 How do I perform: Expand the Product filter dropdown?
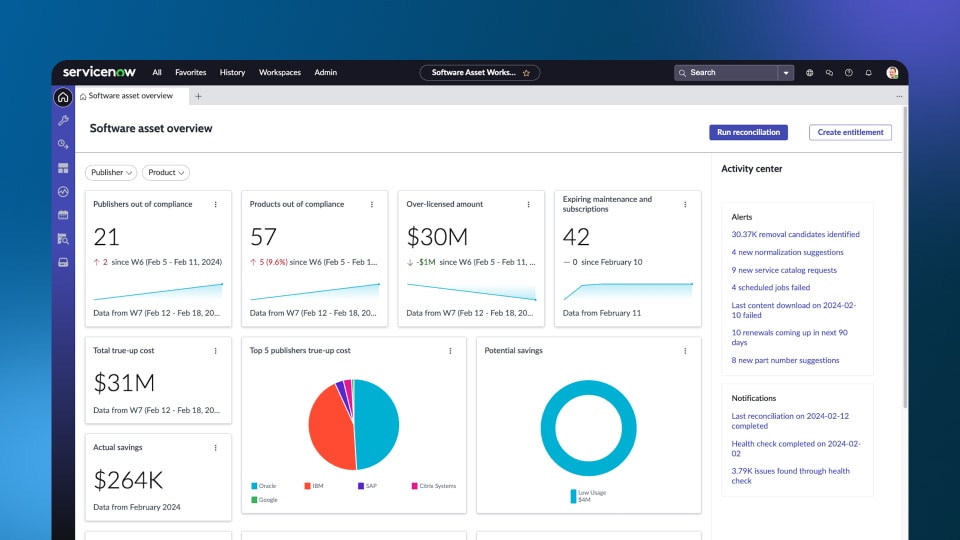point(166,173)
